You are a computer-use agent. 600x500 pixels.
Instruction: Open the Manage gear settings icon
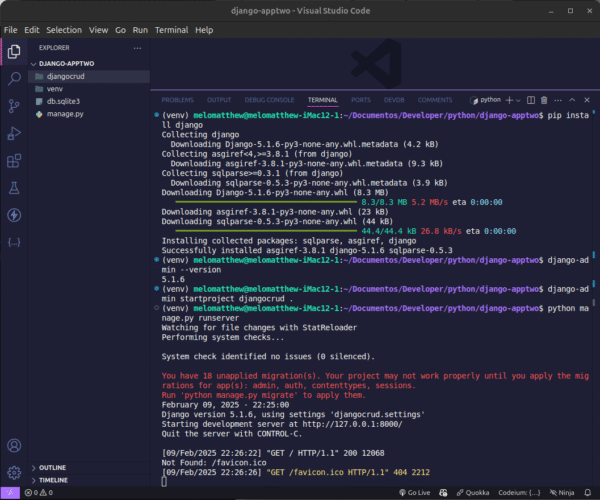click(14, 473)
